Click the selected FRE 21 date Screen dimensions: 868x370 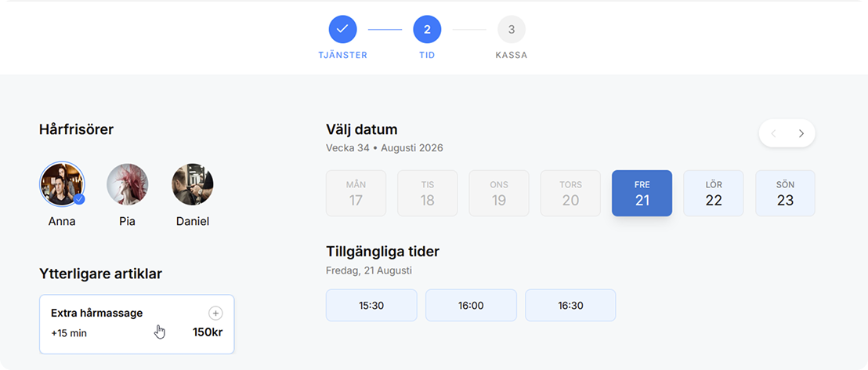click(642, 194)
